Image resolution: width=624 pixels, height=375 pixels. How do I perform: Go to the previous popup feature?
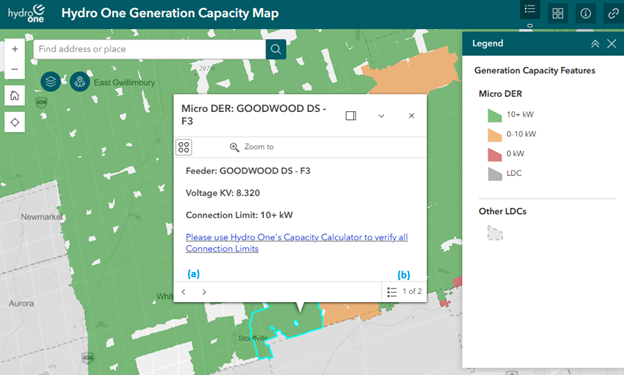coord(183,292)
